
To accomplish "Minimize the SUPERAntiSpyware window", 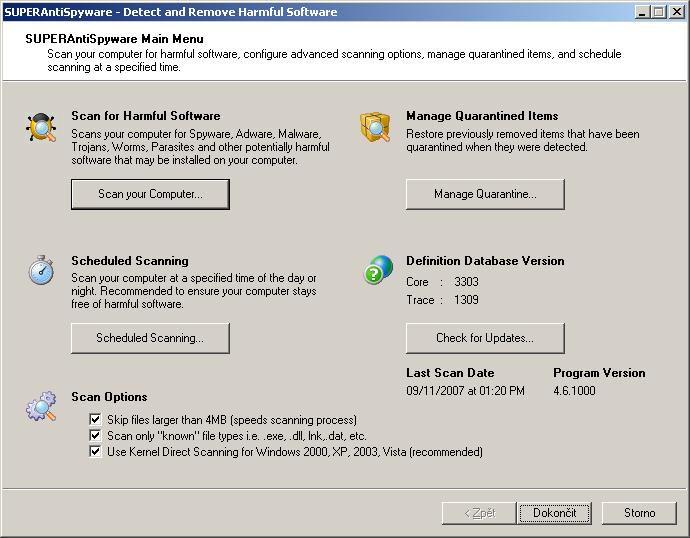I will (x=642, y=12).
